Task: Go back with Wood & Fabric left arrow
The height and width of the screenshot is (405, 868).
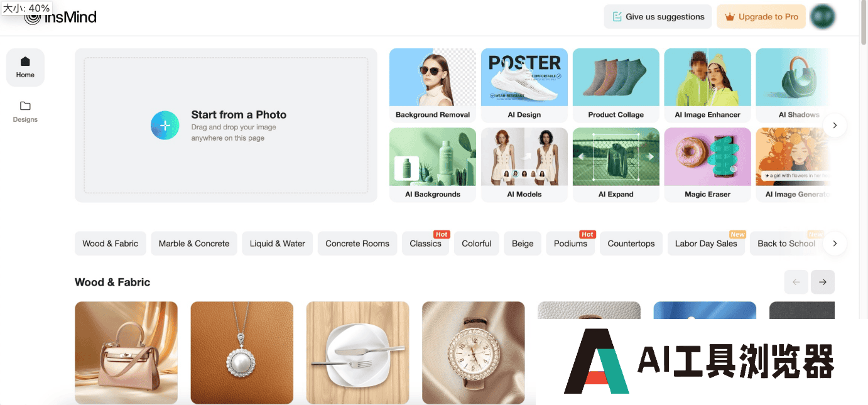Action: point(796,282)
